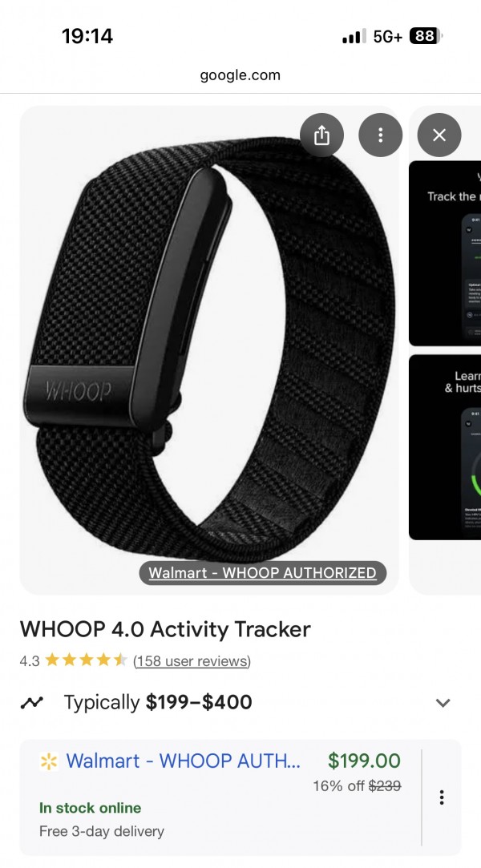The width and height of the screenshot is (481, 868).
Task: Tap the Walmart - WHOOP AUTHORIZED image caption
Action: pyautogui.click(x=262, y=573)
